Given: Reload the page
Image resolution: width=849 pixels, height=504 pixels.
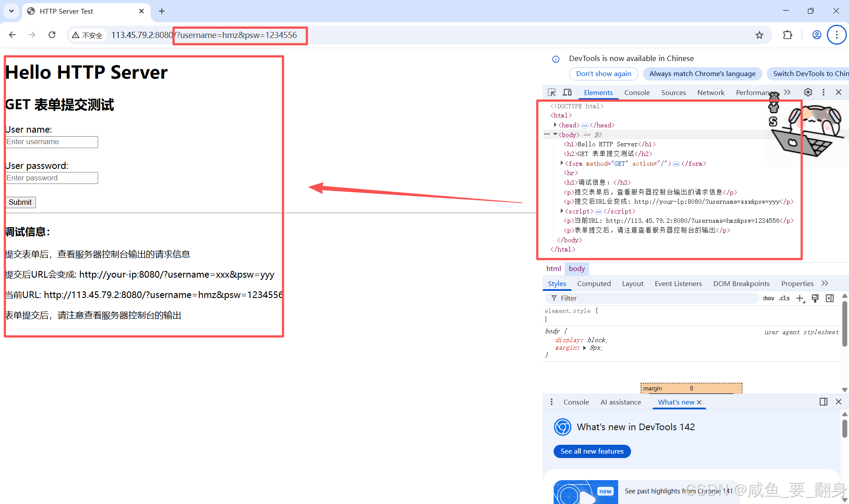Looking at the screenshot, I should pyautogui.click(x=52, y=35).
